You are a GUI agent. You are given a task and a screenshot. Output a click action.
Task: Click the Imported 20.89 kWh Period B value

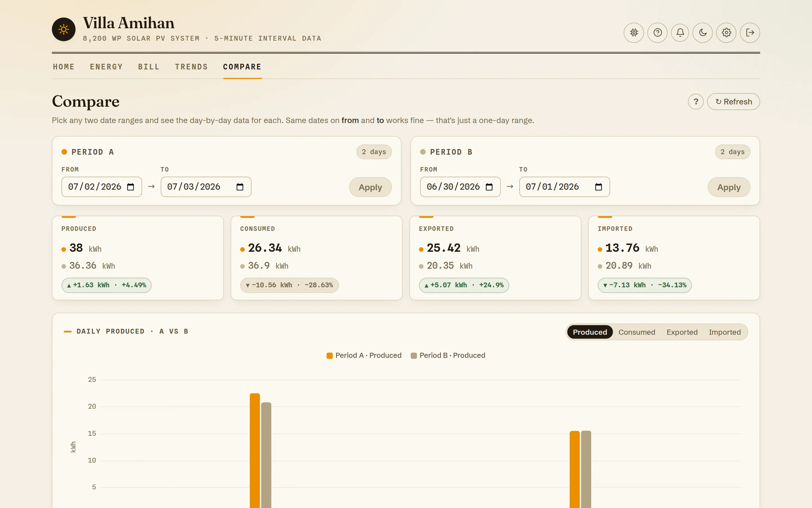[x=628, y=266]
